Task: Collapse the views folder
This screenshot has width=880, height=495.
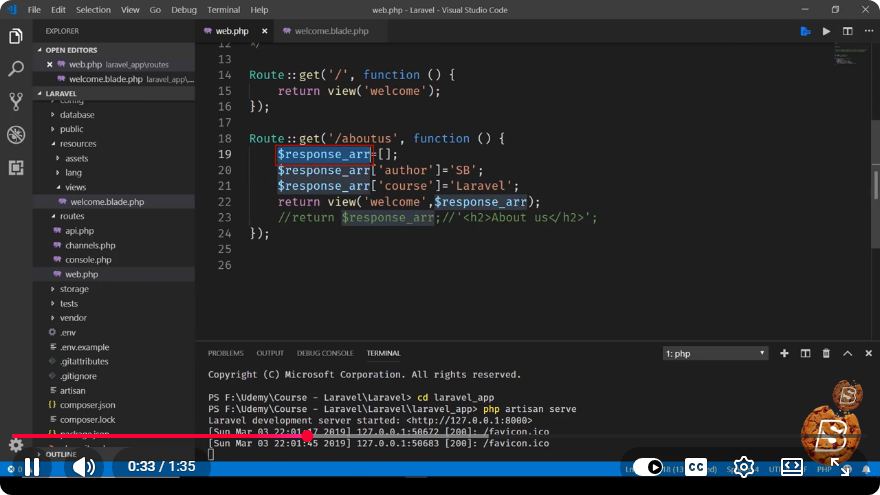Action: coord(75,187)
